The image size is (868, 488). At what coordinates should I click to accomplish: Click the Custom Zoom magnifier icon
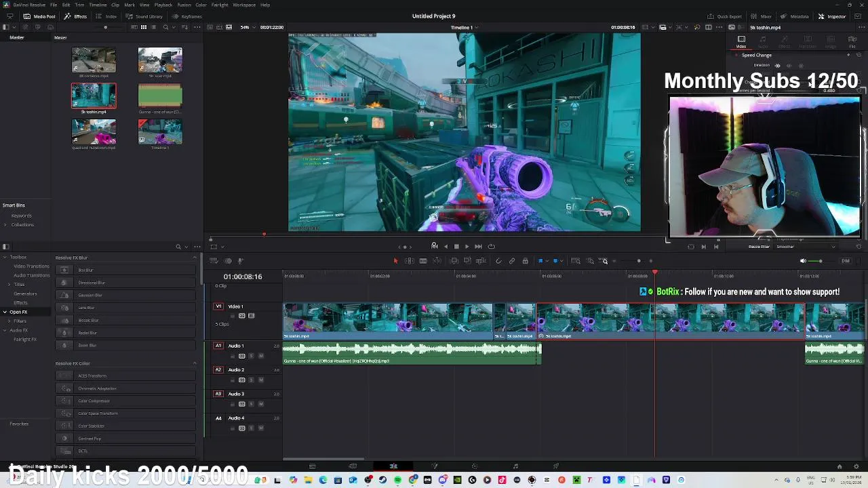(604, 261)
